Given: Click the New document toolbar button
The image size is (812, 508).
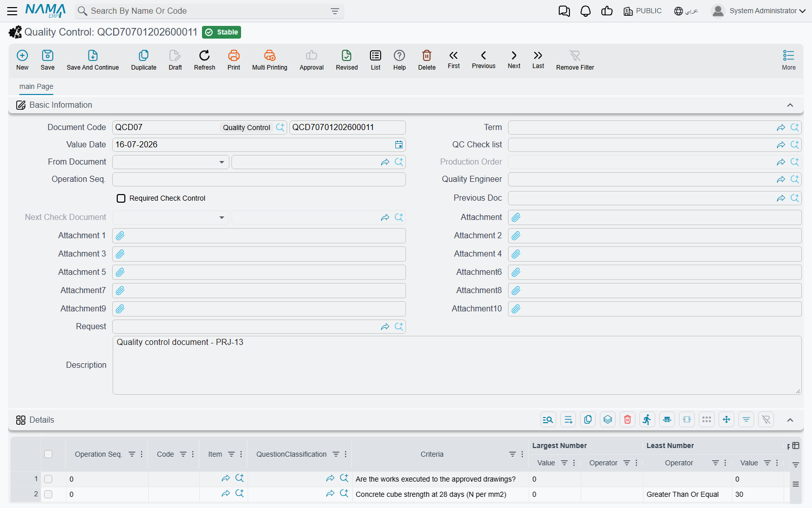Looking at the screenshot, I should [x=22, y=60].
